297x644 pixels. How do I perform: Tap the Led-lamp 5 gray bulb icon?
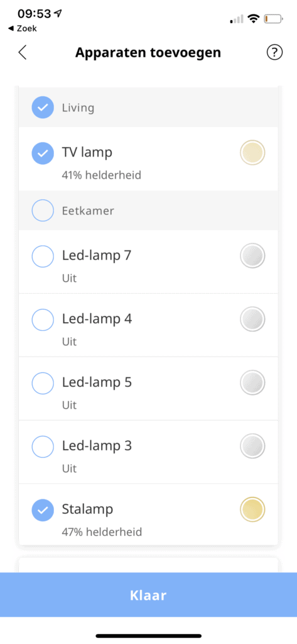pos(252,382)
